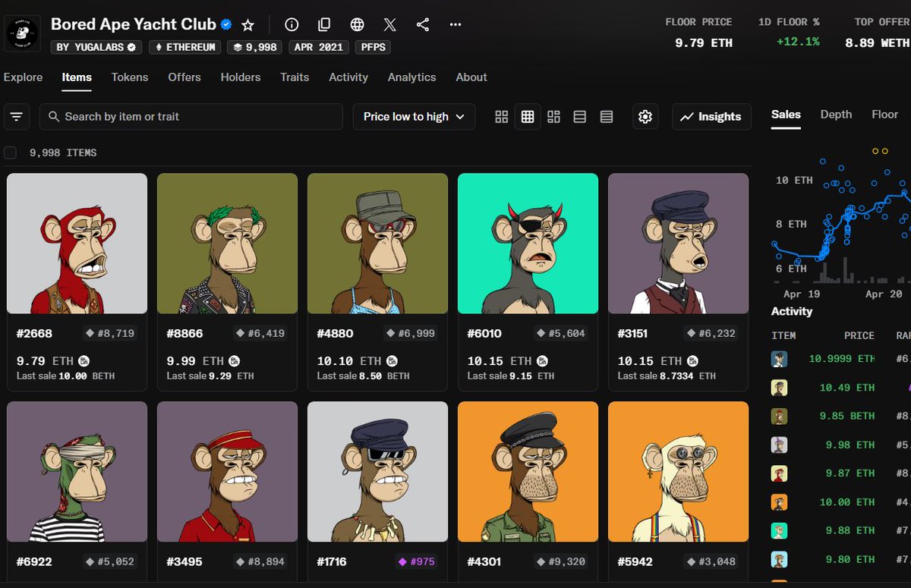Screen dimensions: 911x588
Task: Switch to medium grid view
Action: point(528,117)
